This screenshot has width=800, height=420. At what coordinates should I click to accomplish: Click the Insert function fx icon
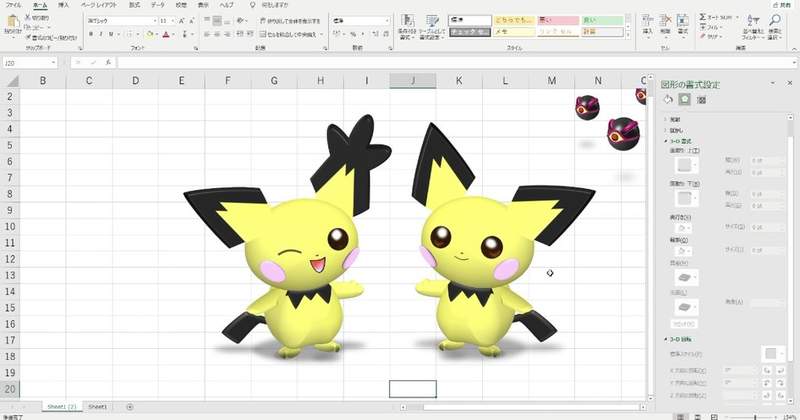pyautogui.click(x=107, y=62)
